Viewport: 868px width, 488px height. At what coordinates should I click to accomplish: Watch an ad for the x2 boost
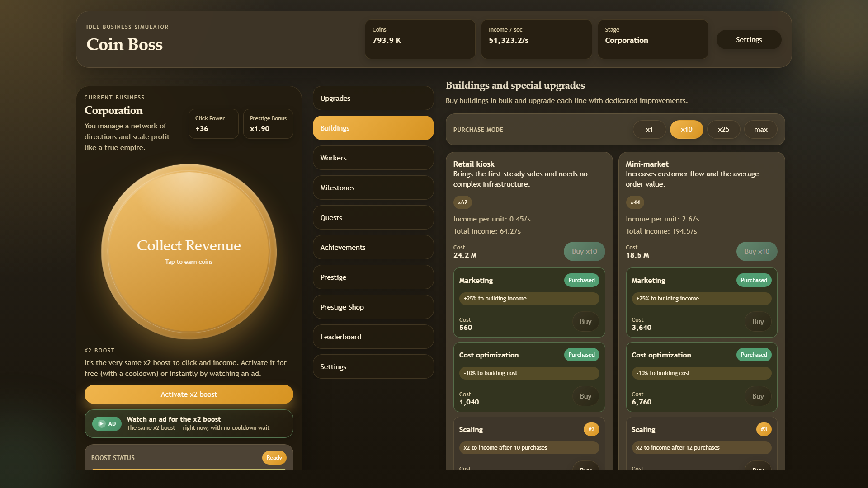[189, 424]
